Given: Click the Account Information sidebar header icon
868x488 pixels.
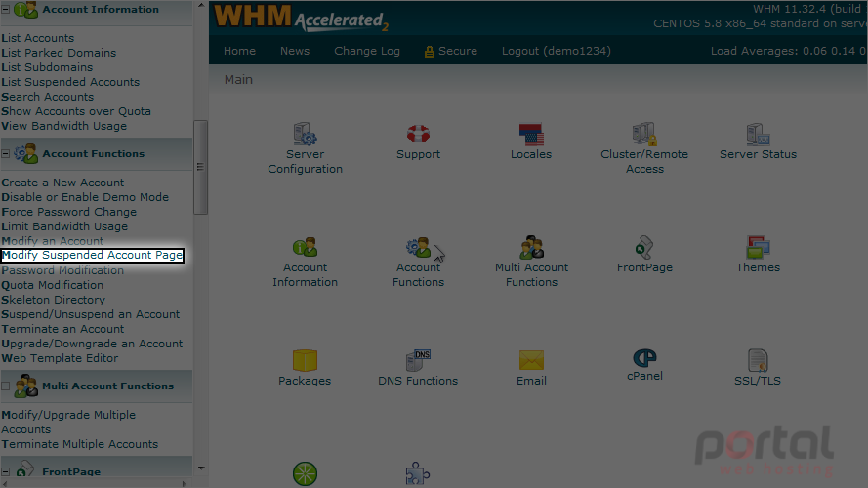Looking at the screenshot, I should (25, 10).
